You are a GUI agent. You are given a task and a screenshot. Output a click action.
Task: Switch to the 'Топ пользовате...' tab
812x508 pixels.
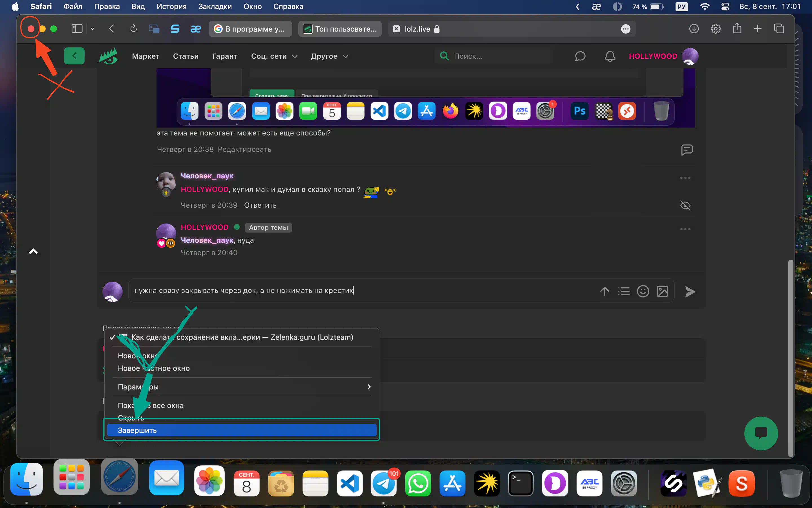click(339, 29)
